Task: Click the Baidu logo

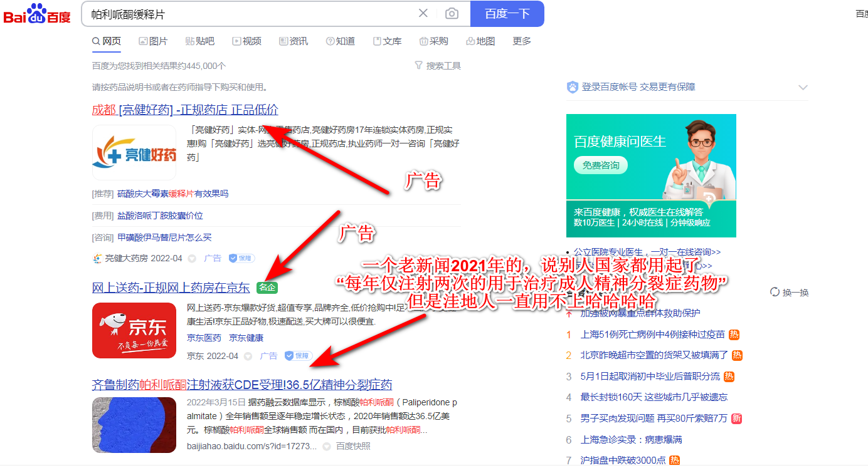Action: point(37,14)
